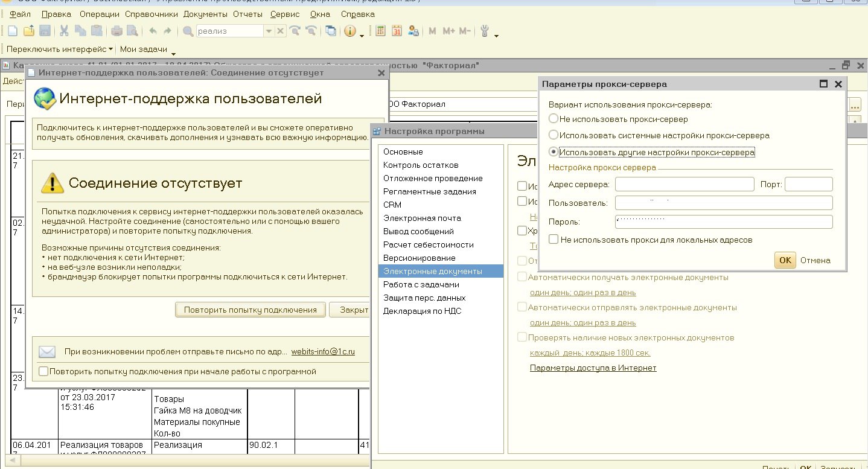Open the Файл menu
This screenshot has height=469, width=868.
coord(21,14)
